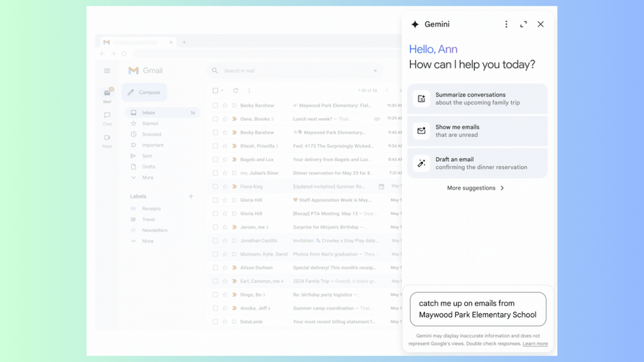Open the Mail section in left rail
This screenshot has width=644, height=362.
tap(107, 96)
